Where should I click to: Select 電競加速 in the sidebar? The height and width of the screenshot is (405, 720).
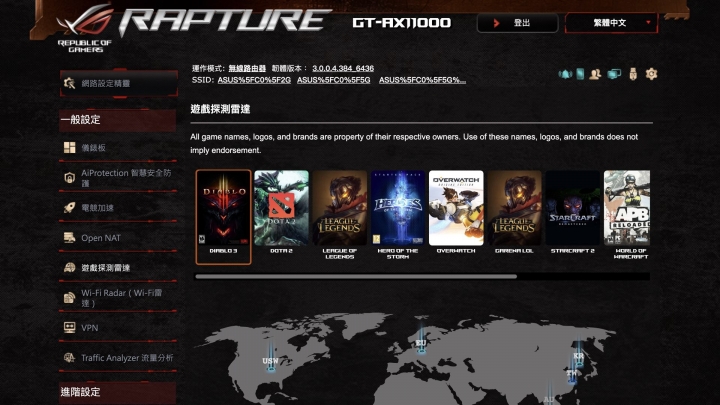(118, 208)
